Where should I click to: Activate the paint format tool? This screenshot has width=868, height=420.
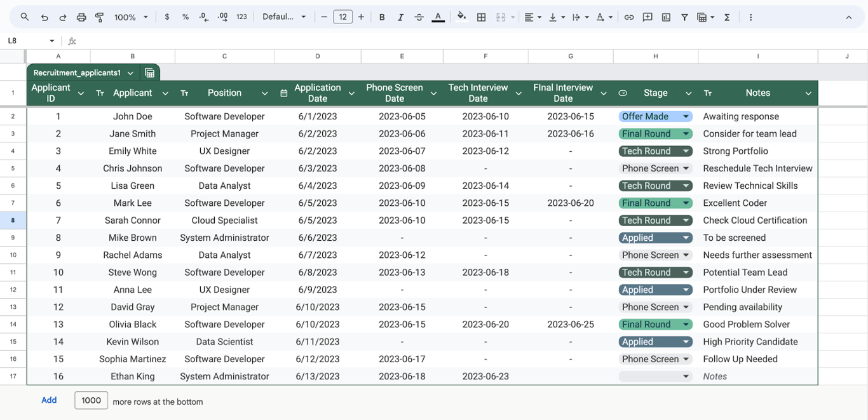[100, 17]
